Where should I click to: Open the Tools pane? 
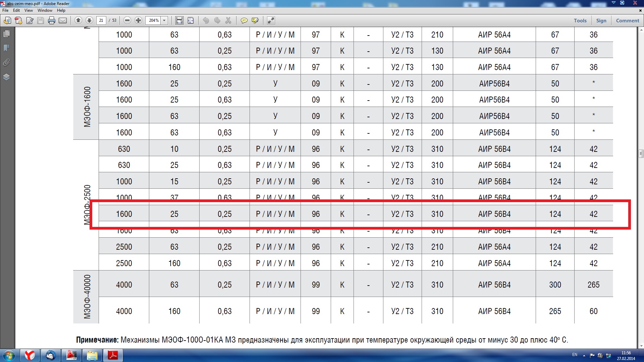click(580, 20)
